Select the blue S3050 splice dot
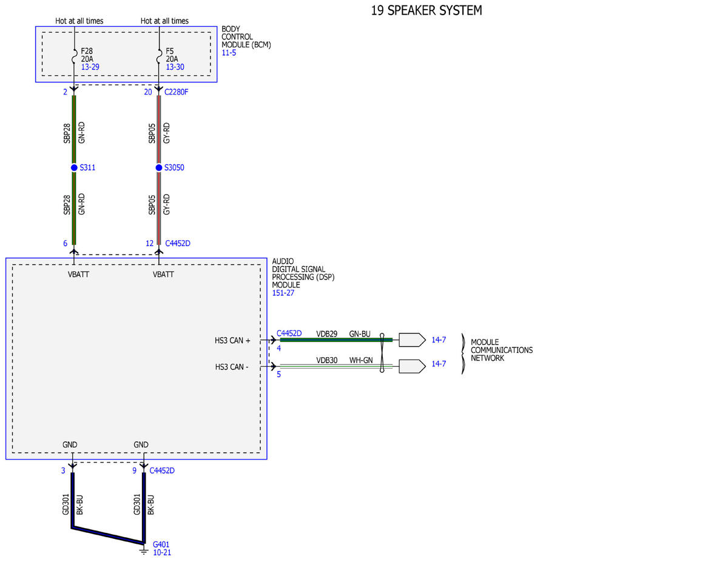The width and height of the screenshot is (728, 562). coord(159,167)
